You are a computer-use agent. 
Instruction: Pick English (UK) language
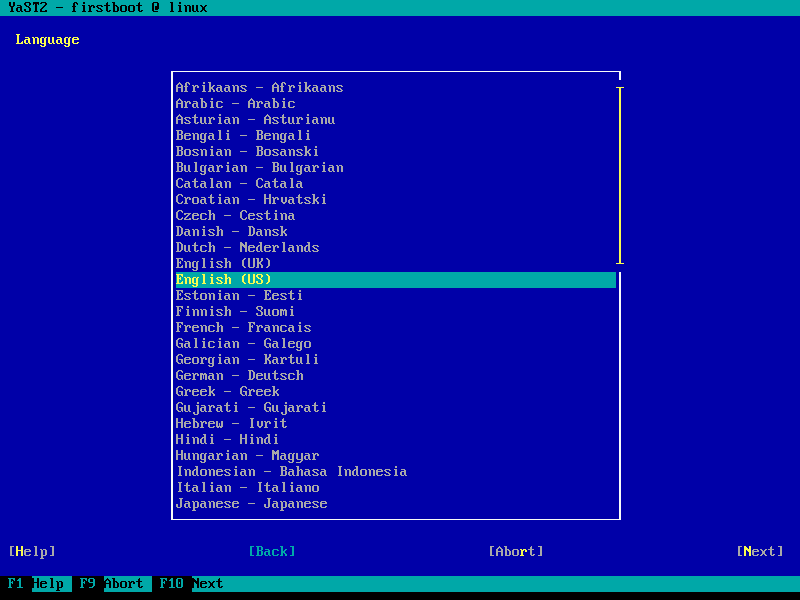pos(223,264)
